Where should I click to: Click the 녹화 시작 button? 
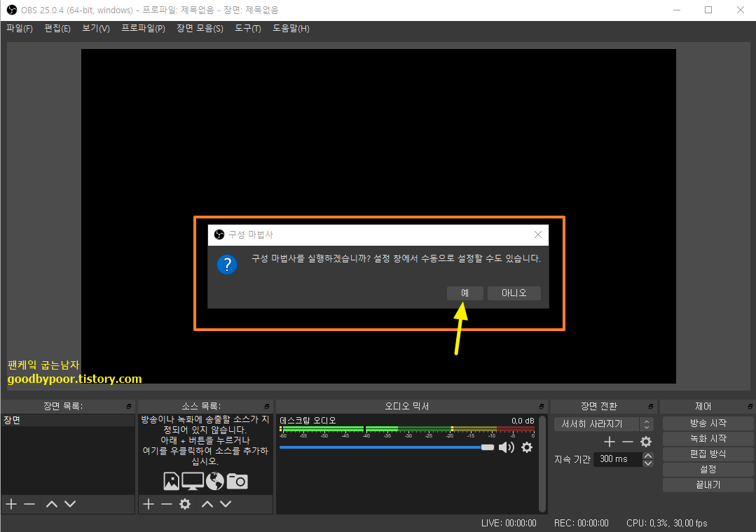(x=708, y=438)
